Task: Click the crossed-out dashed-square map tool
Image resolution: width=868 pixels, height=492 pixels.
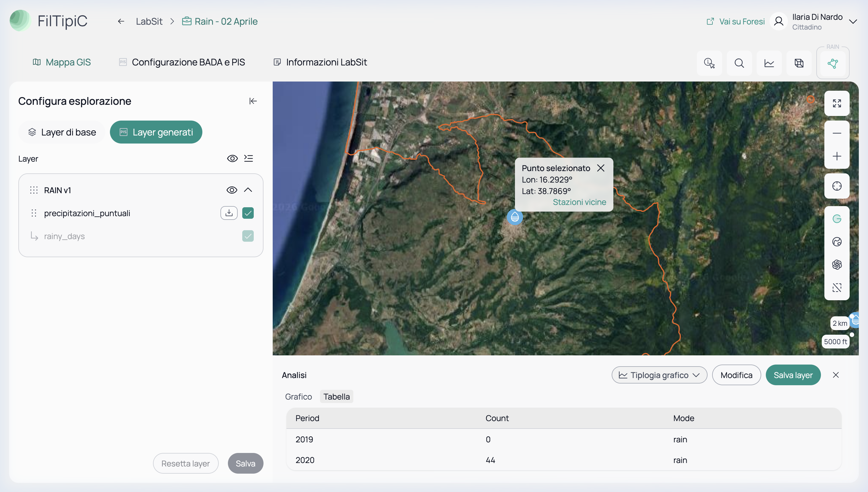Action: pos(837,288)
